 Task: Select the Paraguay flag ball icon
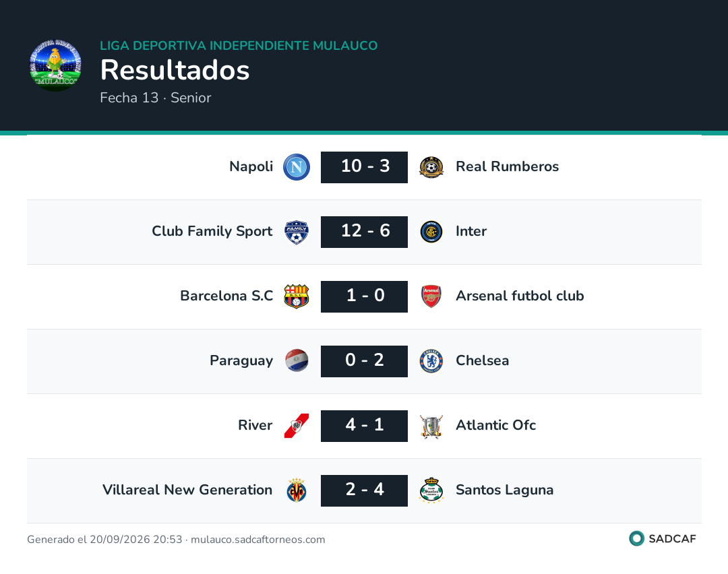click(297, 361)
